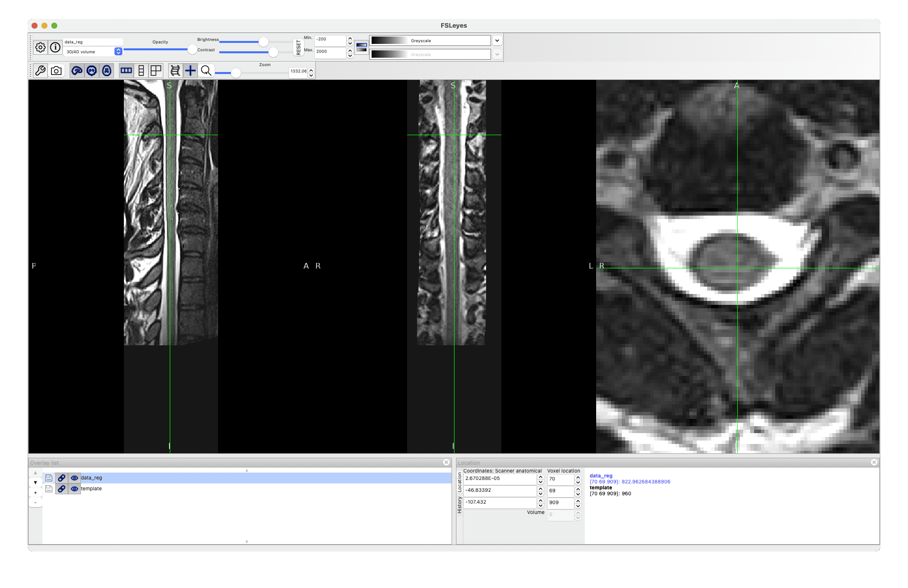The image size is (908, 588).
Task: Open view settings wrench icon
Action: pyautogui.click(x=40, y=71)
